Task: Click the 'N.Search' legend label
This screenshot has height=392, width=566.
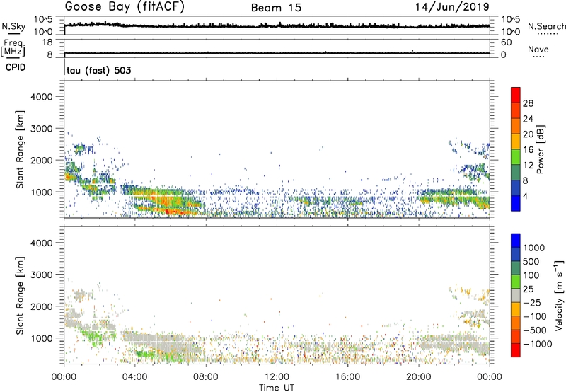Action: [x=546, y=26]
